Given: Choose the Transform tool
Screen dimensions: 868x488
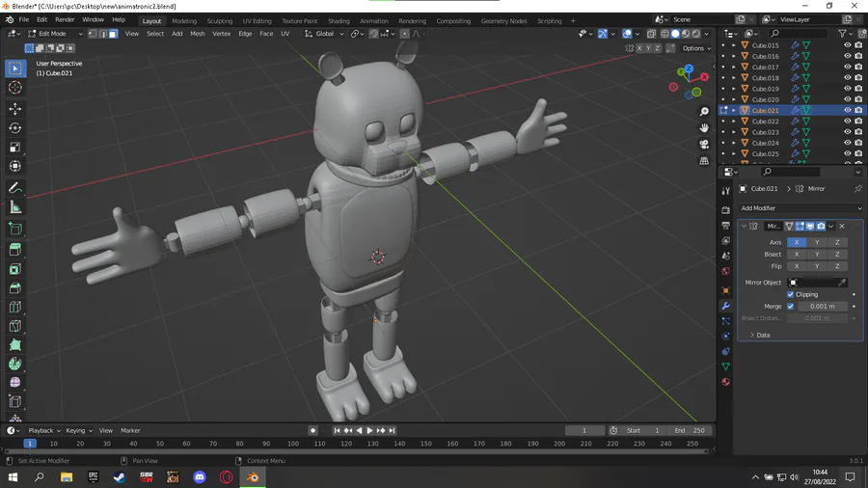Looking at the screenshot, I should coord(14,166).
